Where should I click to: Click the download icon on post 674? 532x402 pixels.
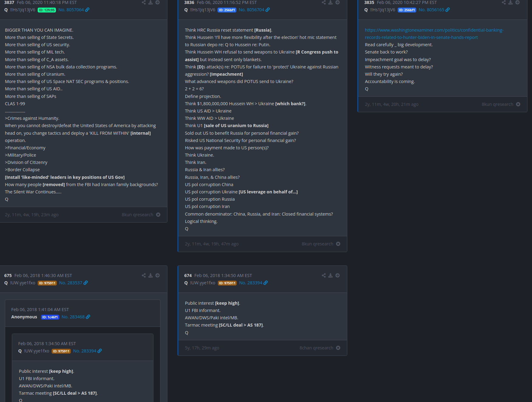pos(331,276)
